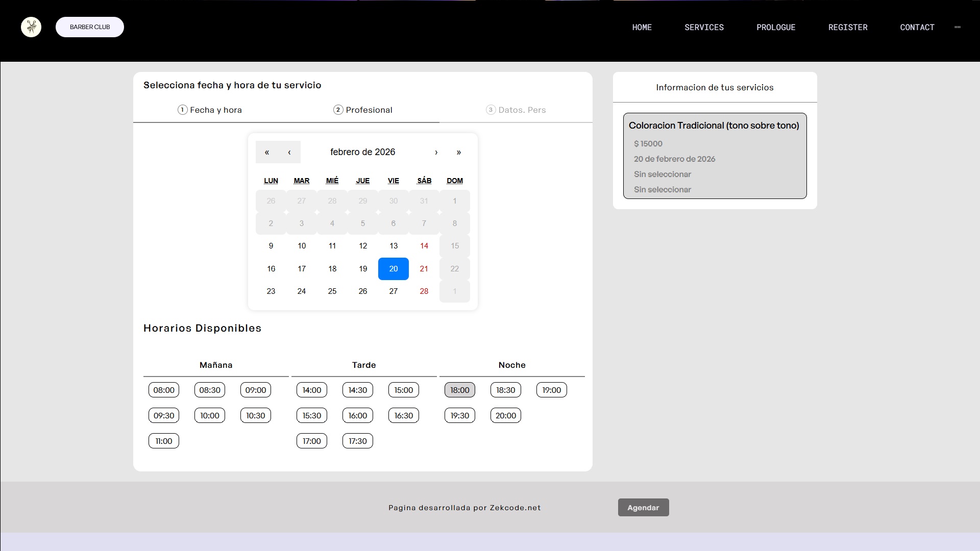Open the SERVICES nav menu item
Viewport: 980px width, 551px height.
click(x=704, y=27)
